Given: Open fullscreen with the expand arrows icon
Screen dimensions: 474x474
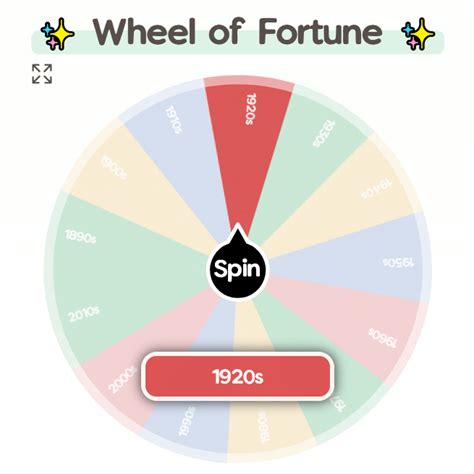Looking at the screenshot, I should tap(42, 74).
